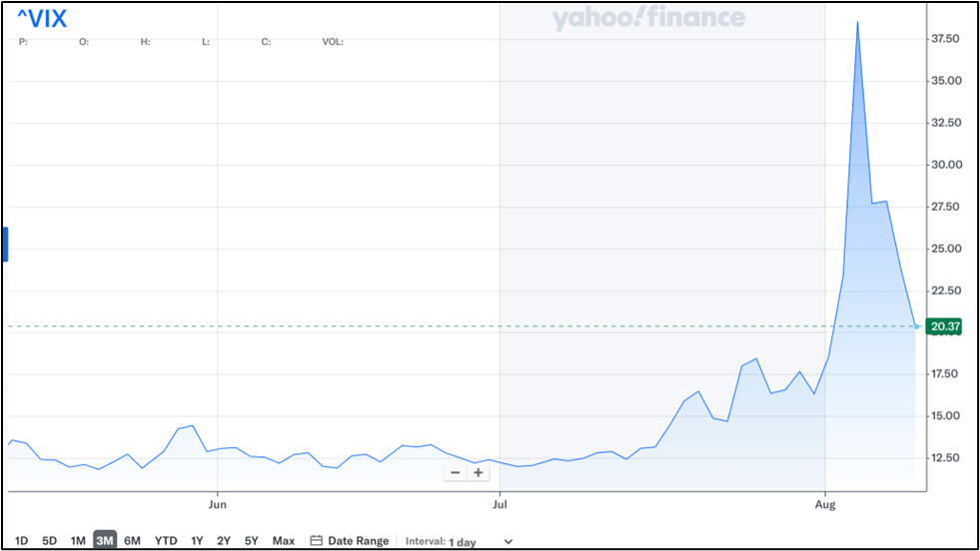Zoom in the chart with plus button
The image size is (980, 551).
click(479, 472)
